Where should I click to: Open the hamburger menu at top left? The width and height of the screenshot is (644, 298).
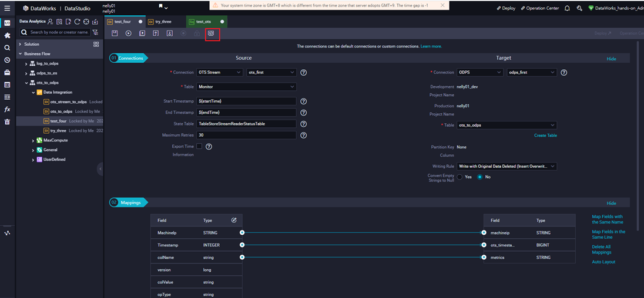pyautogui.click(x=7, y=8)
